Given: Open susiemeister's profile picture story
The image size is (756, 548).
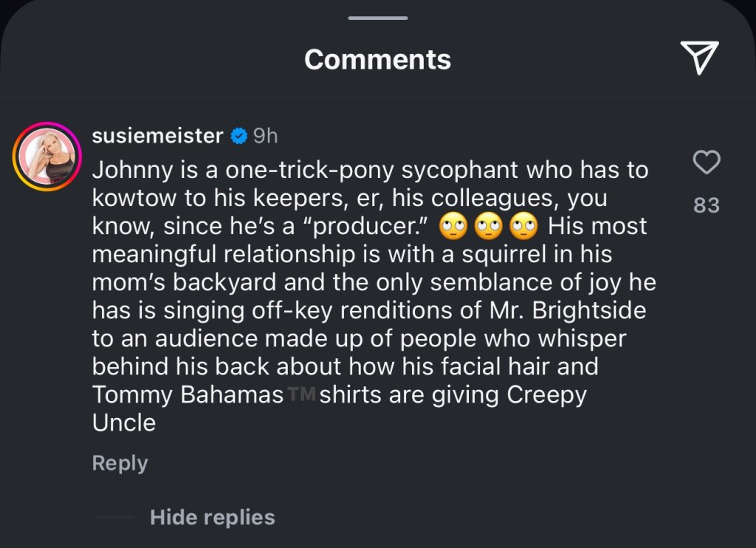Looking at the screenshot, I should 47,157.
